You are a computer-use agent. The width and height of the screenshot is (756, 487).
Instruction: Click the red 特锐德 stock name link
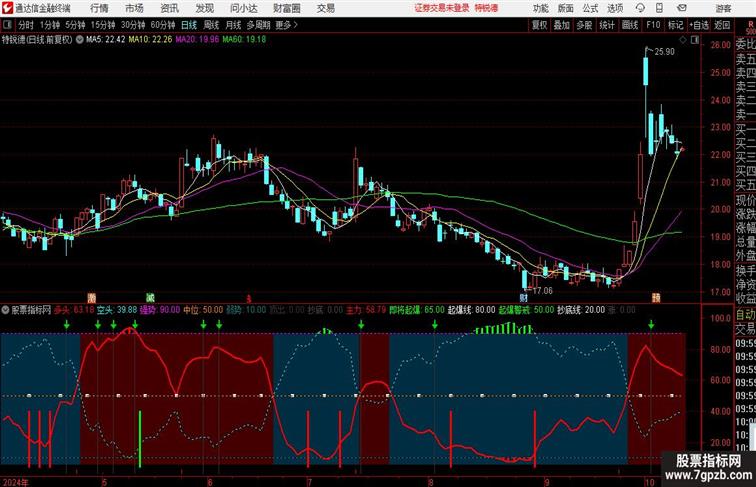486,8
